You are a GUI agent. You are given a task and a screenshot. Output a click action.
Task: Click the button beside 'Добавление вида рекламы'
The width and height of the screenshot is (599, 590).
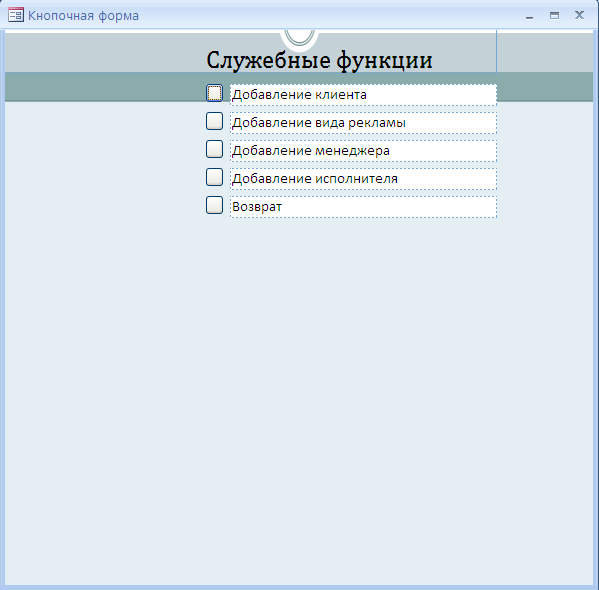214,121
